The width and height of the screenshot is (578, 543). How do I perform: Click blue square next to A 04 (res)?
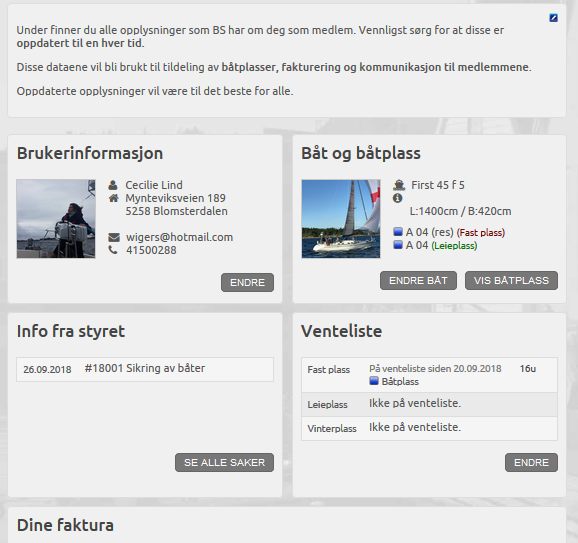398,232
